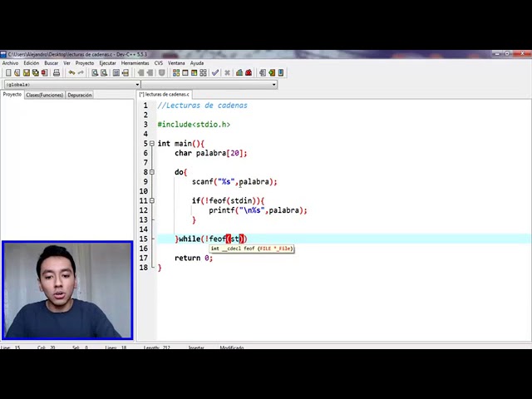Select the lecturas de cadenas.c editor tab
532x399 pixels.
click(x=165, y=94)
